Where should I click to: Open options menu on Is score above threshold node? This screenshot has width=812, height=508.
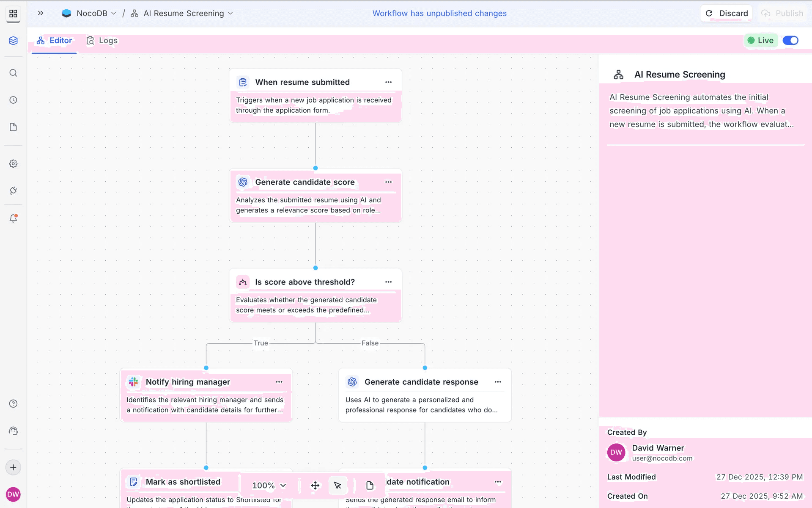point(388,282)
